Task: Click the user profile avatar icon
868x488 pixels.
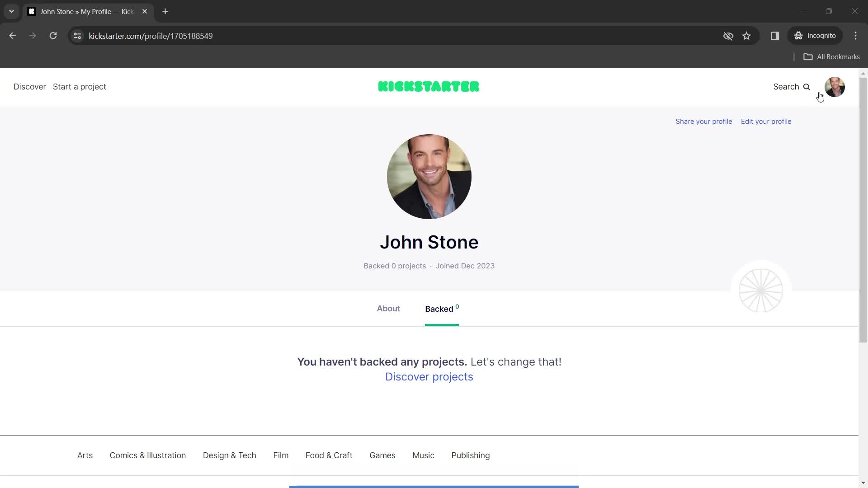Action: [x=835, y=86]
